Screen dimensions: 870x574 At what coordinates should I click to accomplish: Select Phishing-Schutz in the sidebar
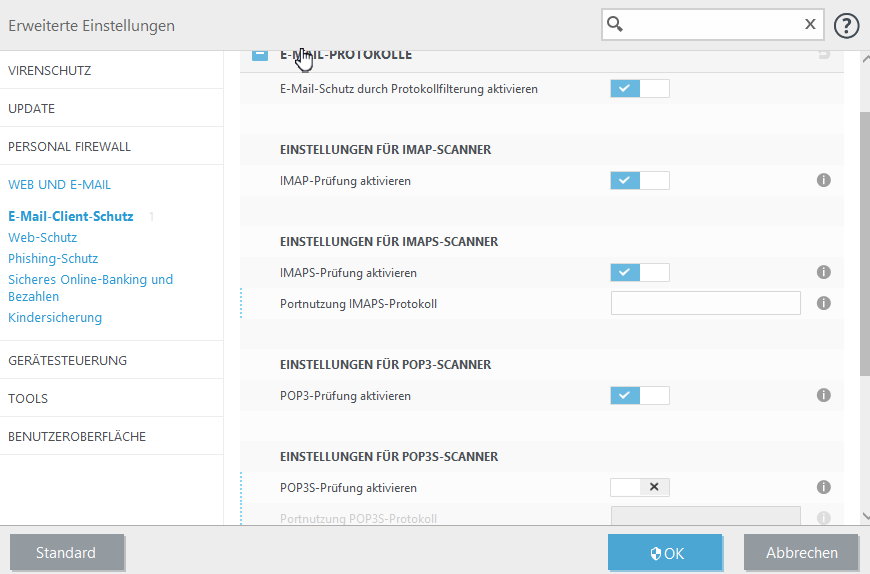53,259
